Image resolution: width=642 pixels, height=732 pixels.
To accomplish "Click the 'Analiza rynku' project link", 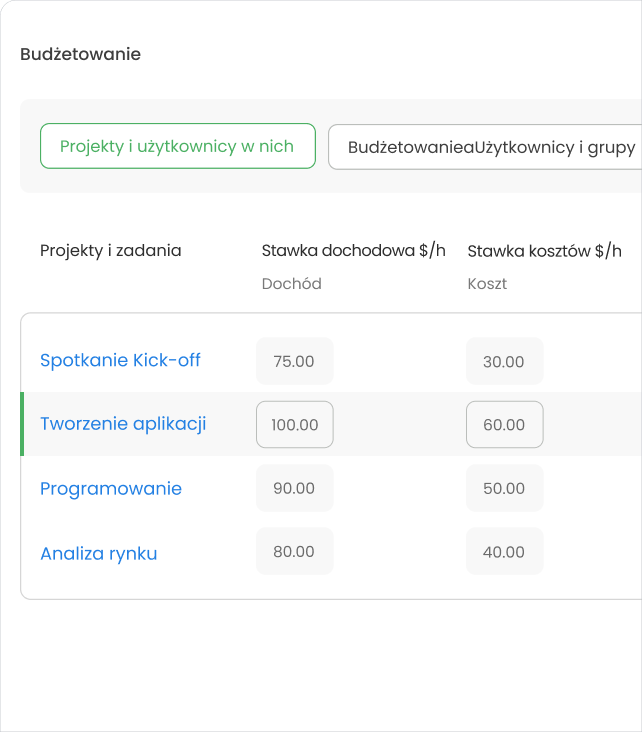I will [99, 553].
